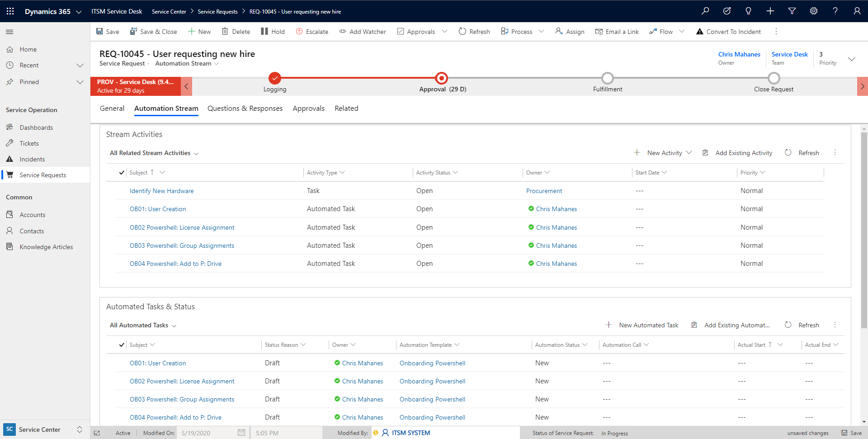Pop out the form from status bar icon
This screenshot has width=868, height=439.
(x=97, y=433)
